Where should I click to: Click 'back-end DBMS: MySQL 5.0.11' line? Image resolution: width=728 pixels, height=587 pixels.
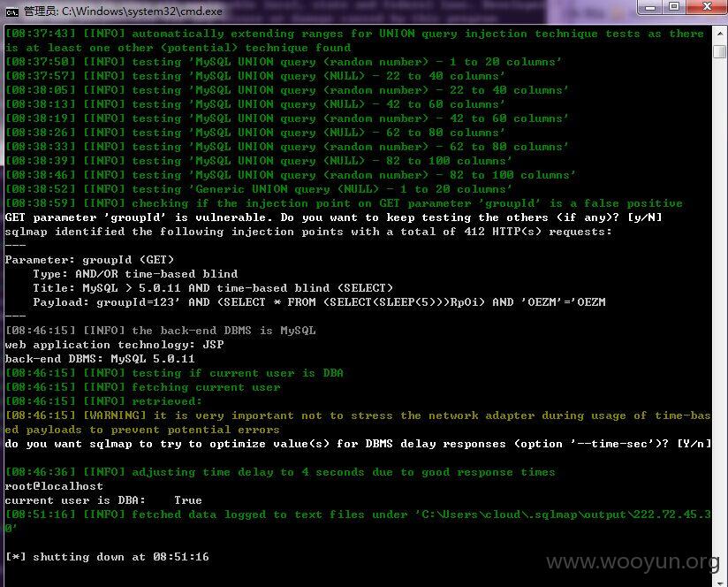click(x=100, y=359)
